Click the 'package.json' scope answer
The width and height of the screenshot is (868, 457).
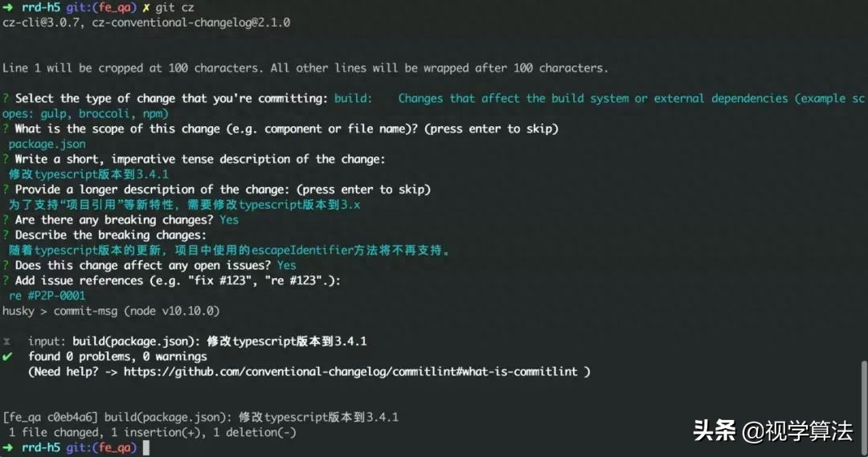click(x=47, y=145)
